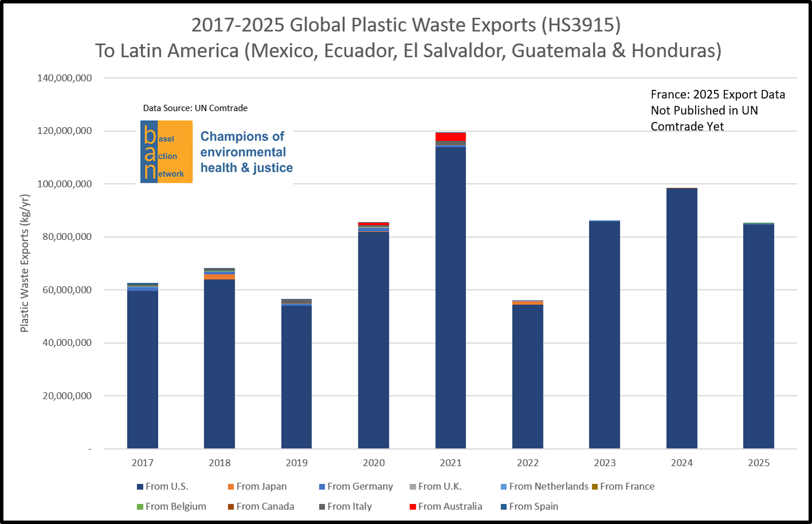Screen dimensions: 812x524
Task: Pick the From Netherlands legend swatch
Action: point(504,487)
